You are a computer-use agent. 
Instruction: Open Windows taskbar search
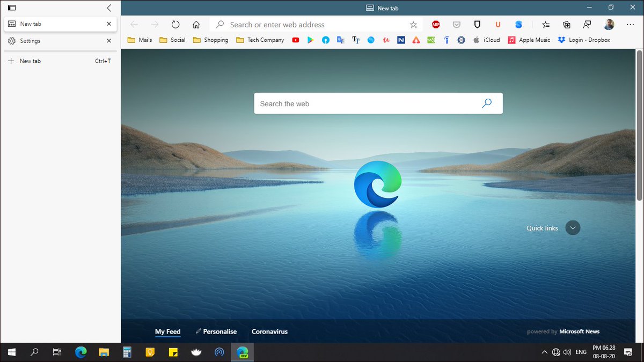pos(34,352)
